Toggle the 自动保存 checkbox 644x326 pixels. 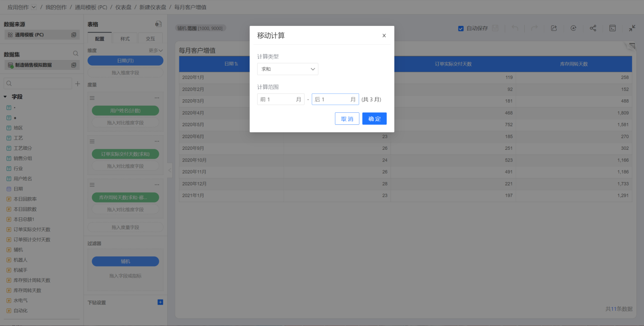(461, 29)
